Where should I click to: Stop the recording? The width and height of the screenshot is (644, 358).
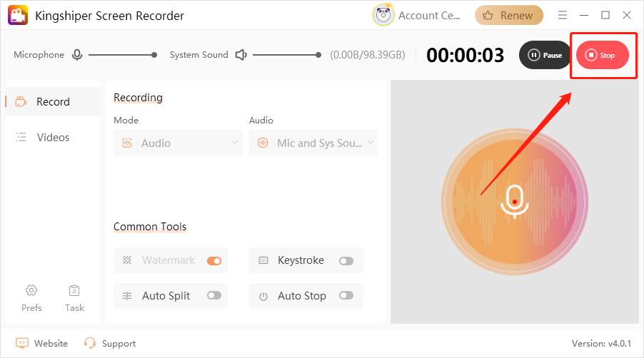[x=602, y=55]
